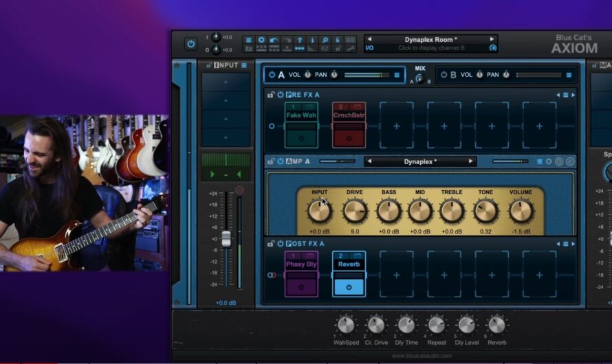This screenshot has height=364, width=612.
Task: Add effect in first empty POST FX slot
Action: (397, 275)
